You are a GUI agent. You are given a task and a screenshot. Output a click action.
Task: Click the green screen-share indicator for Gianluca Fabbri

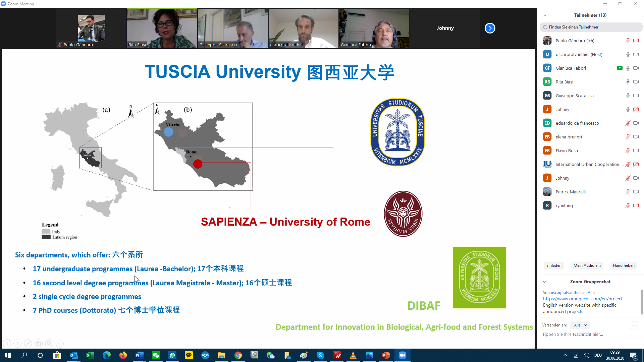[620, 68]
